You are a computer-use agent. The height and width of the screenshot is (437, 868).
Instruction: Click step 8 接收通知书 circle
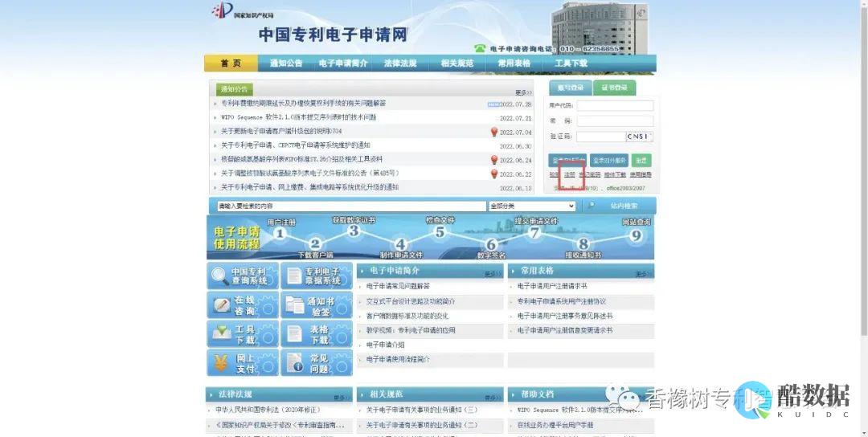583,243
